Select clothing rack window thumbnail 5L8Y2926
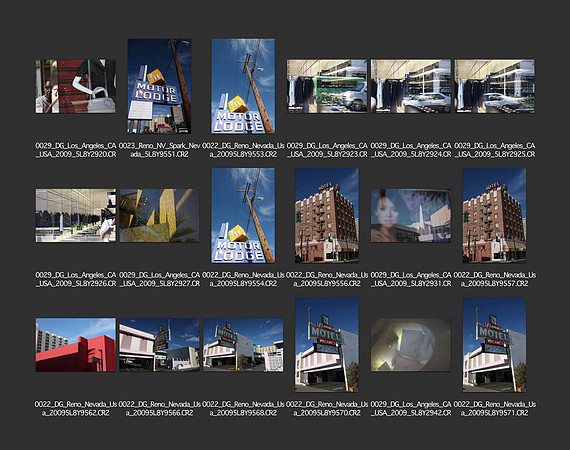Viewport: 570px width, 450px height. point(76,216)
